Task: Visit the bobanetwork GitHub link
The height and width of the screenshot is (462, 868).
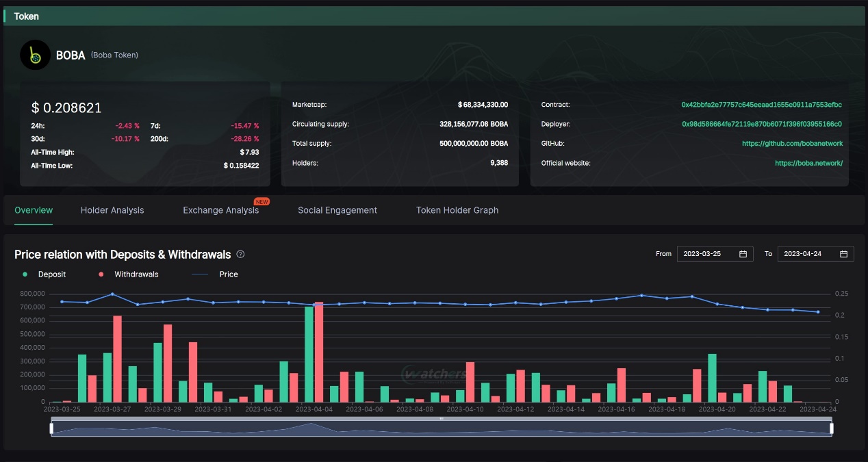Action: pos(792,144)
